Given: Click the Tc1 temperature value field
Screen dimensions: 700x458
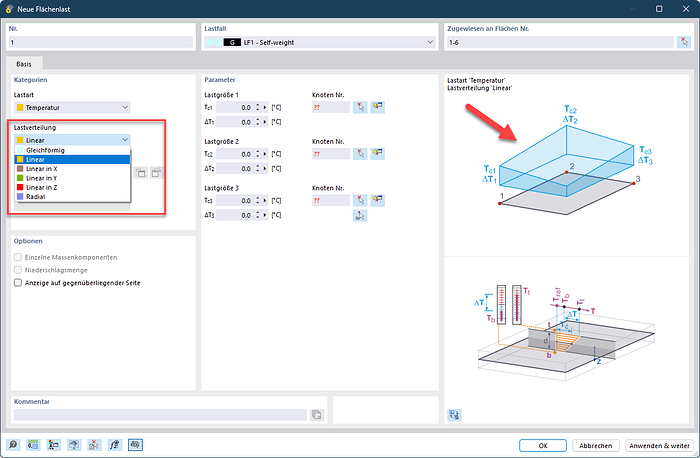Looking at the screenshot, I should pos(238,106).
